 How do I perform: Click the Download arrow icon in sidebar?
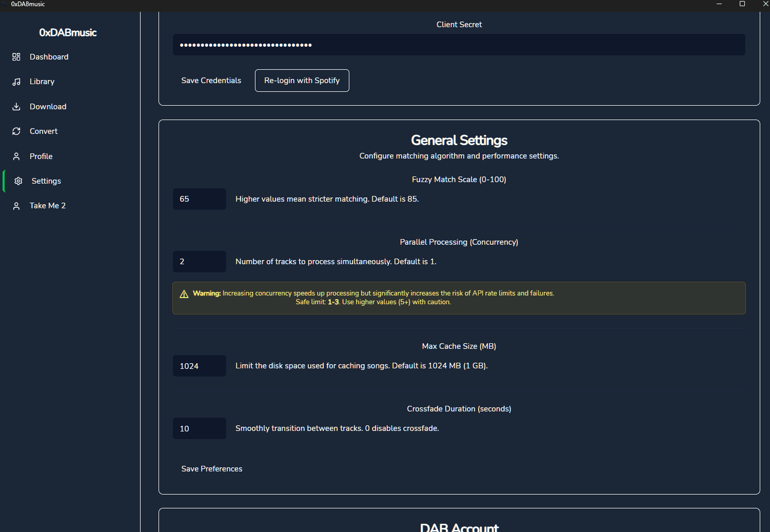16,107
